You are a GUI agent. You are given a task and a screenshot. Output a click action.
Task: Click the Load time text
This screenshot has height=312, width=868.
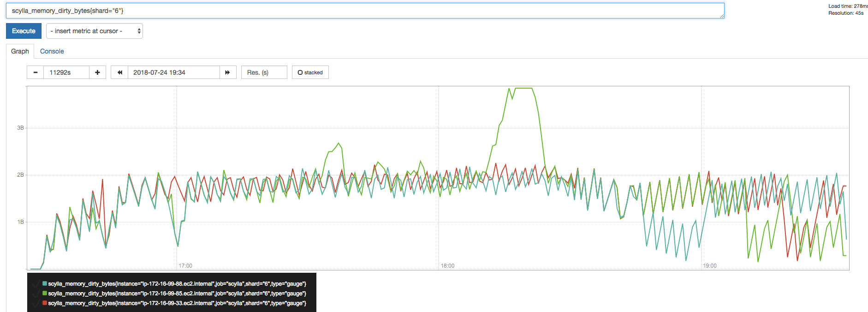(x=848, y=6)
